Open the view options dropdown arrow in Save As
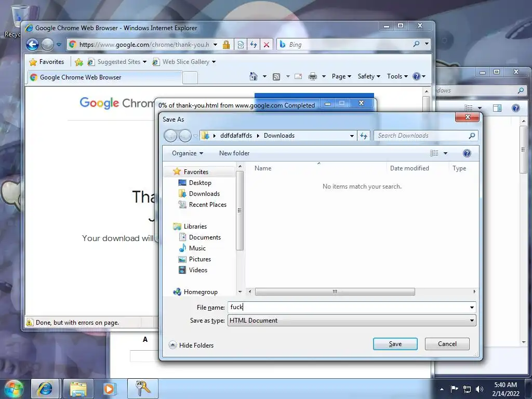The height and width of the screenshot is (399, 532). point(445,153)
